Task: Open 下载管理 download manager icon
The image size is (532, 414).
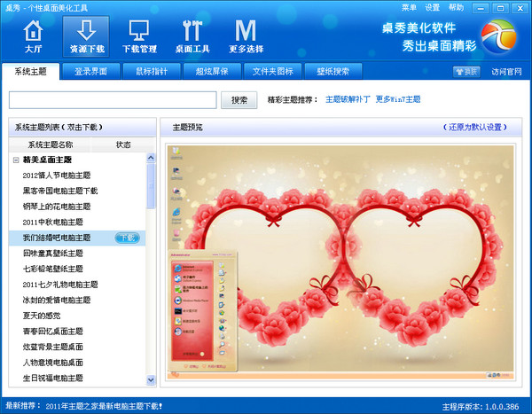Action: click(139, 36)
